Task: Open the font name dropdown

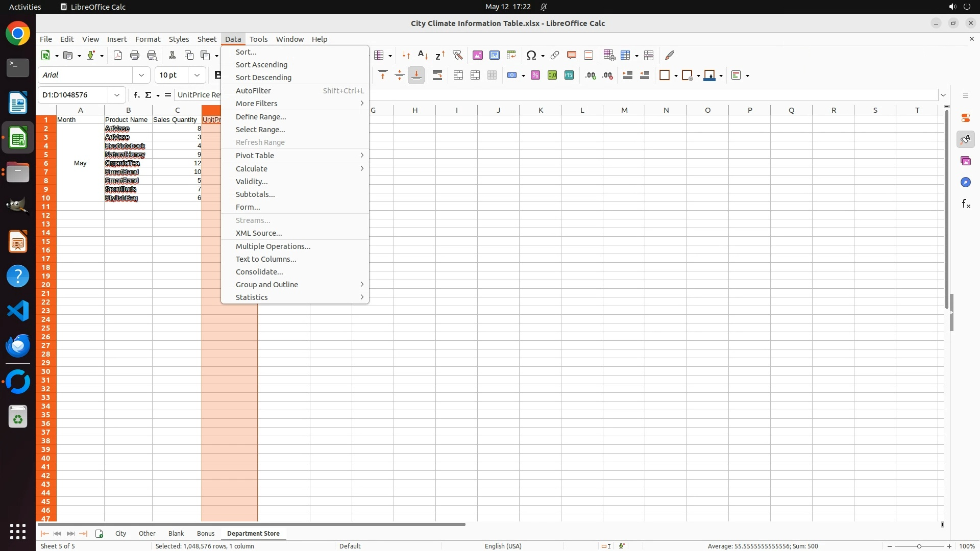Action: click(x=141, y=75)
